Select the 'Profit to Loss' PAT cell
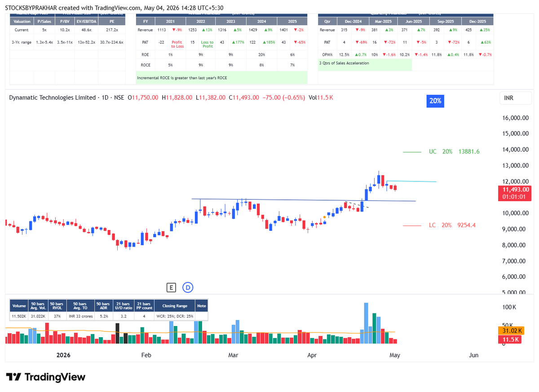Viewport: 539px width, 392px height. pos(177,44)
